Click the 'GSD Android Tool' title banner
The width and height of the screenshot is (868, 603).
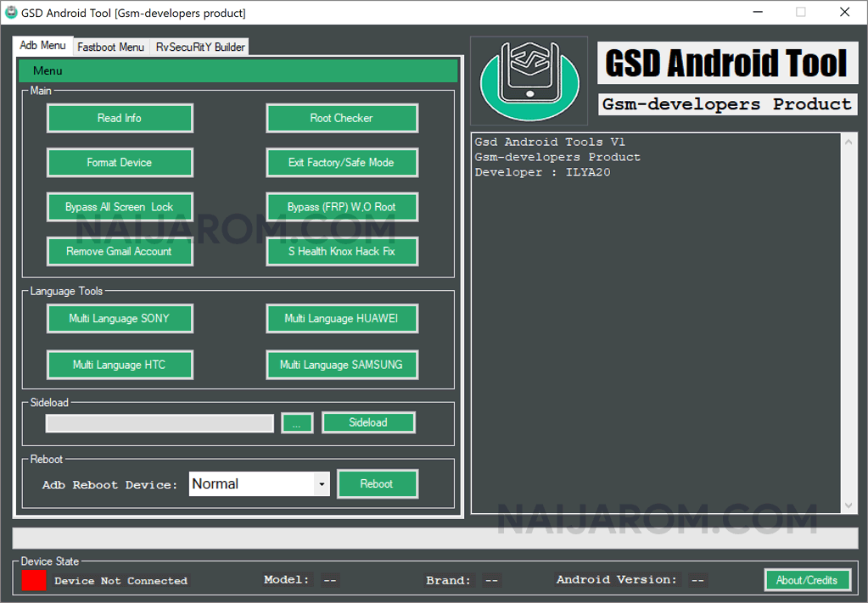(727, 63)
